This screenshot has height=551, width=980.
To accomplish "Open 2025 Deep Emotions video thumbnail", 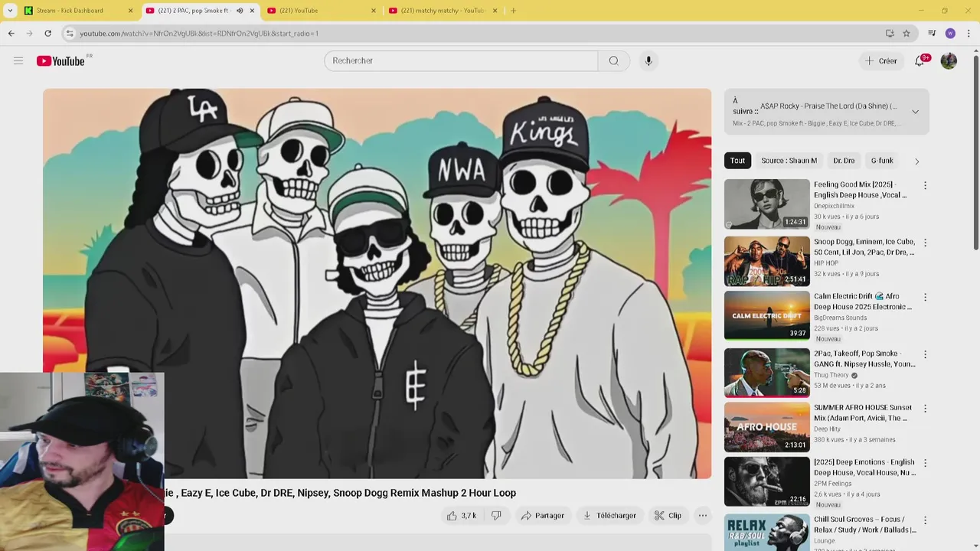I will [766, 481].
